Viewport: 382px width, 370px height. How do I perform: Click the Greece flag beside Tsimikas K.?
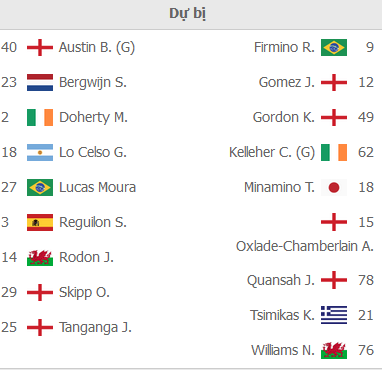[x=334, y=315]
